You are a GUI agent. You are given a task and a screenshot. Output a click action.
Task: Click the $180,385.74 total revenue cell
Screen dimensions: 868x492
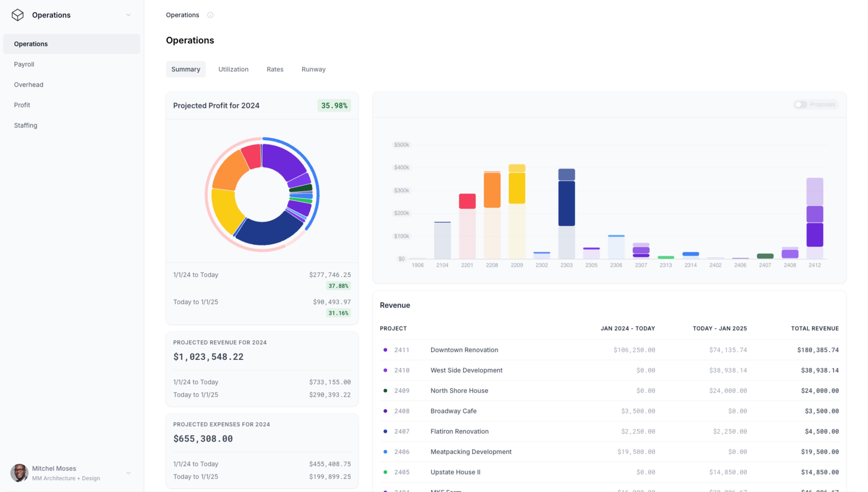point(818,350)
